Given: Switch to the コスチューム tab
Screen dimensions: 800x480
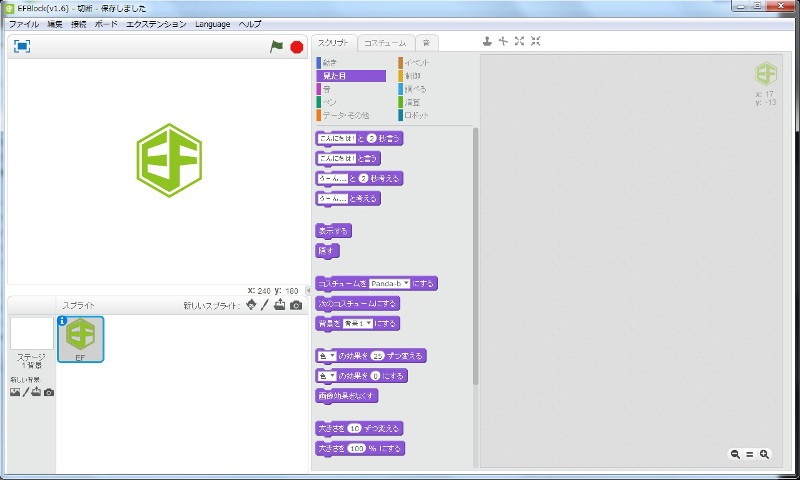Looking at the screenshot, I should [x=385, y=43].
